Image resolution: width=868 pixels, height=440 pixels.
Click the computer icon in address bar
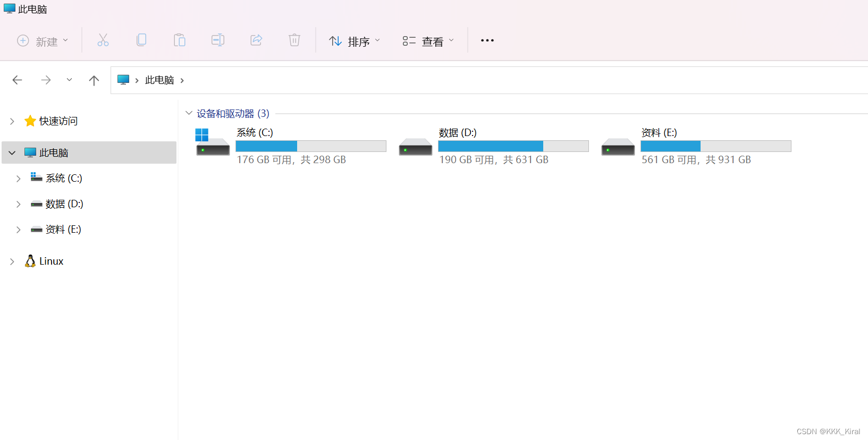123,80
